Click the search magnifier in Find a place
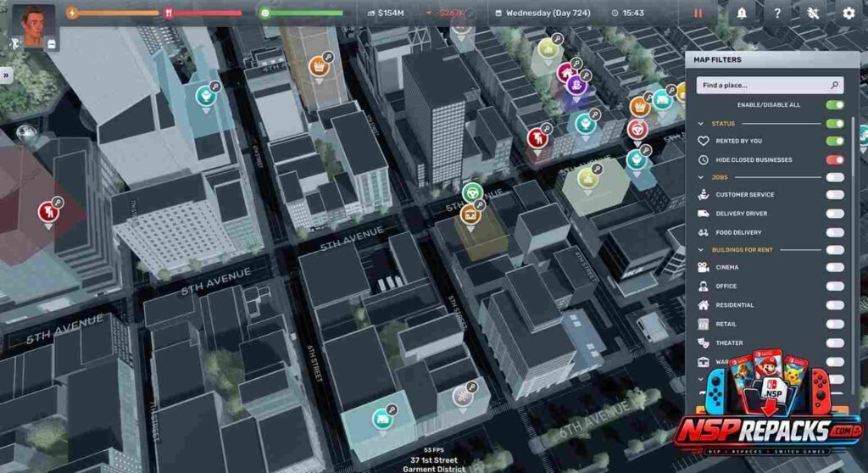 pos(834,86)
